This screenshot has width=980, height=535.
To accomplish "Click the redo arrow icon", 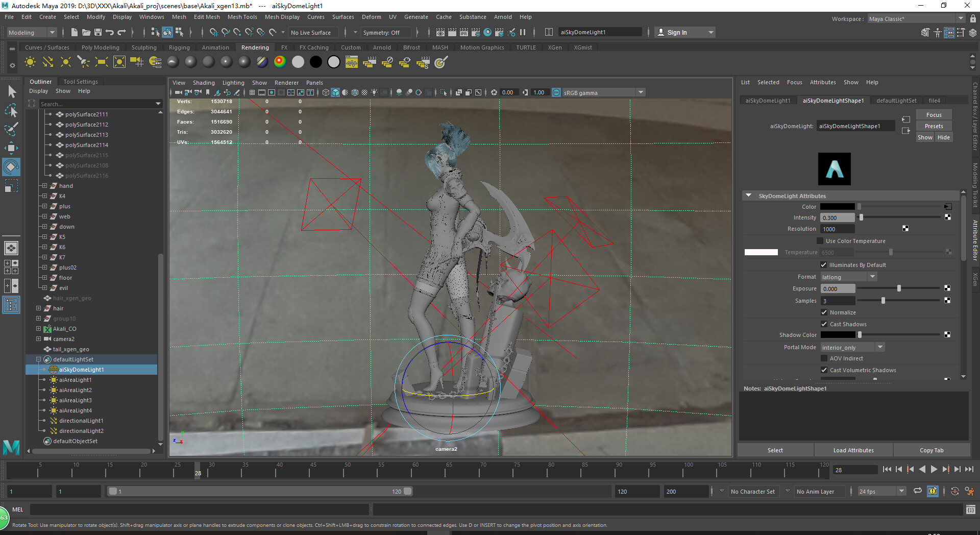I will click(121, 32).
